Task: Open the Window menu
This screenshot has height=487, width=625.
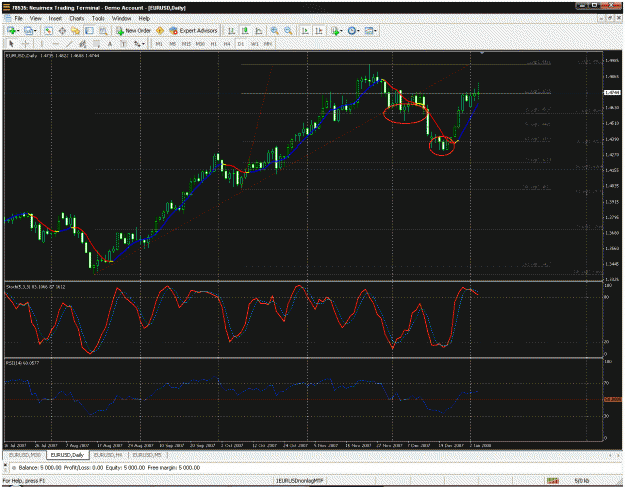Action: pyautogui.click(x=121, y=18)
